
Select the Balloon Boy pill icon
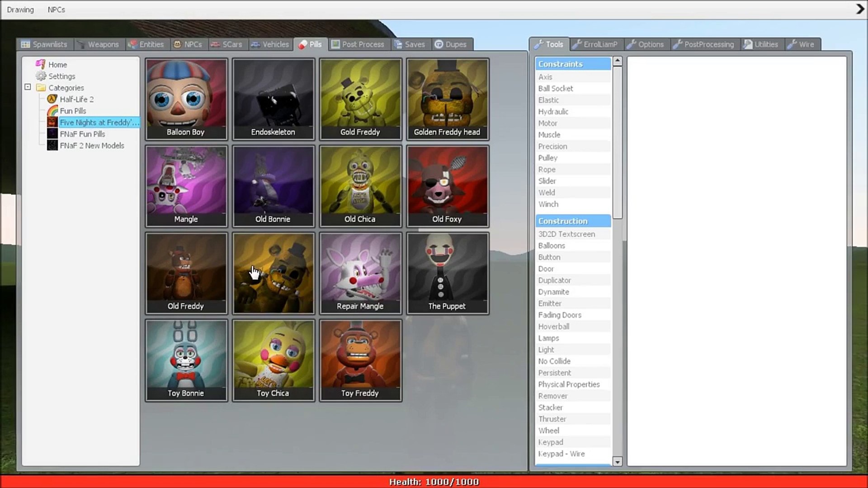(186, 99)
